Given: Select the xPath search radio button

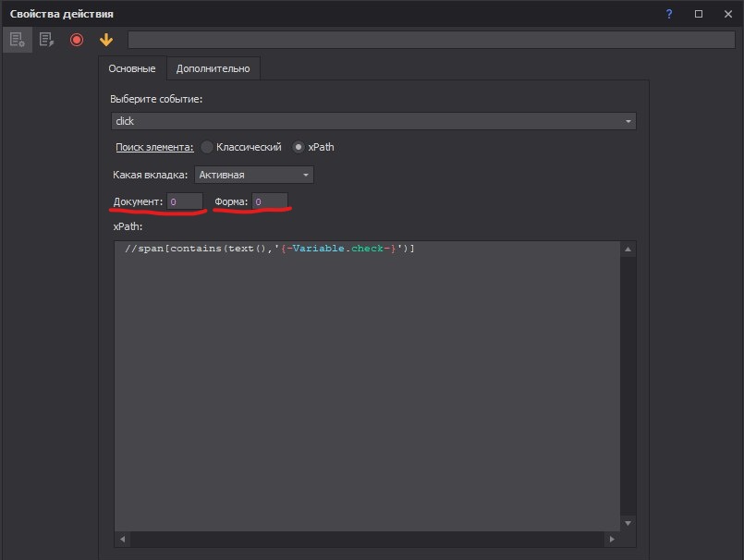Looking at the screenshot, I should point(299,147).
